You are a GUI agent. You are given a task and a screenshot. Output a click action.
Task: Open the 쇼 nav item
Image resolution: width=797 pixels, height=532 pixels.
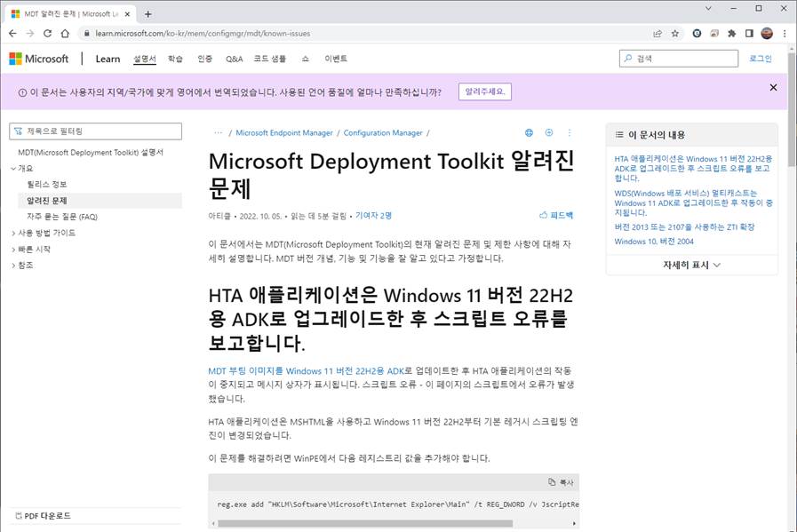click(x=306, y=59)
